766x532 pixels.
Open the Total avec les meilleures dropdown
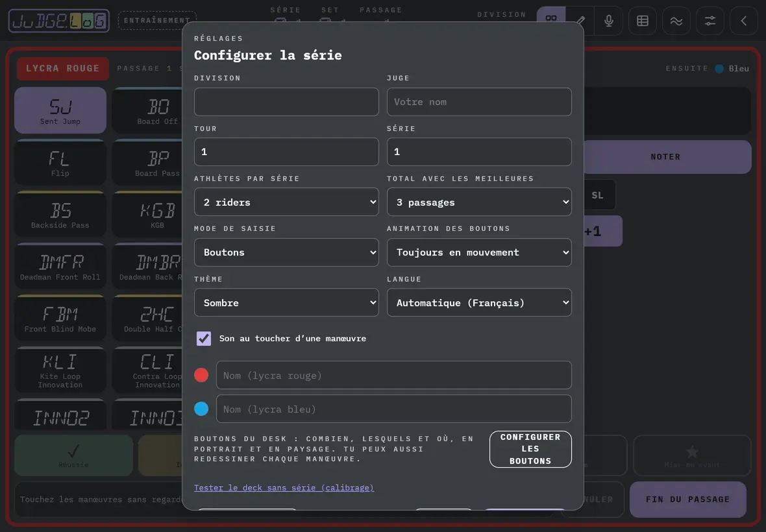(x=479, y=202)
